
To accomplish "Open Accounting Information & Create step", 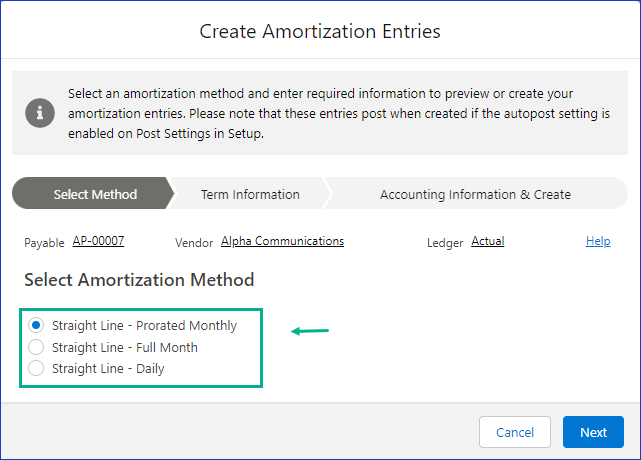I will tap(475, 194).
